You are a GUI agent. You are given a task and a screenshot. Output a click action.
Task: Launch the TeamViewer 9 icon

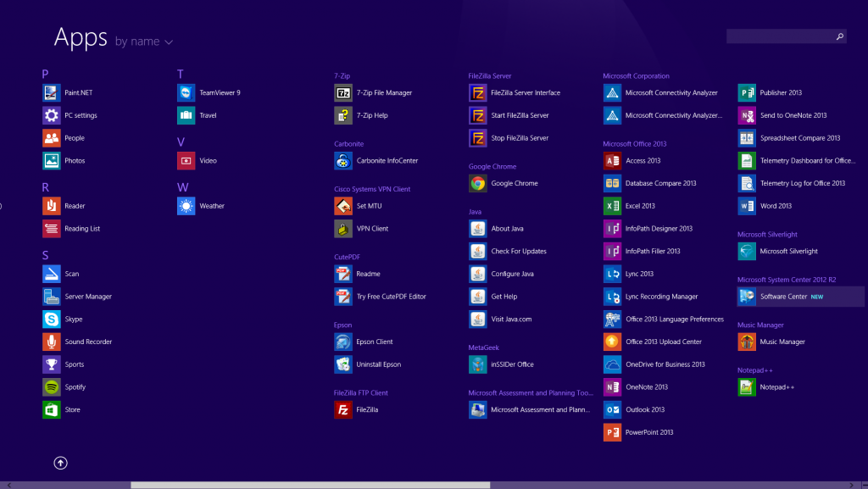[x=186, y=93]
